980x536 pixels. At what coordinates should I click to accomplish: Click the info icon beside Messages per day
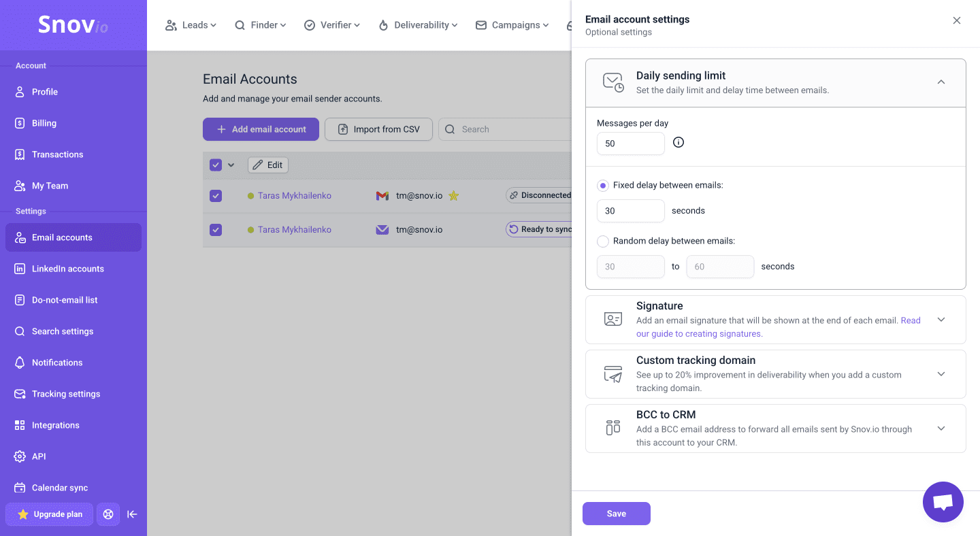click(678, 143)
